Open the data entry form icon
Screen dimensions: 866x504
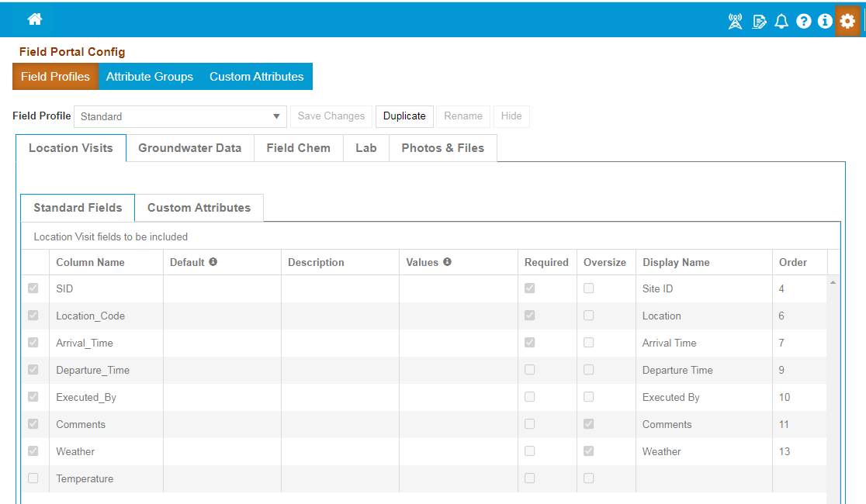(759, 21)
